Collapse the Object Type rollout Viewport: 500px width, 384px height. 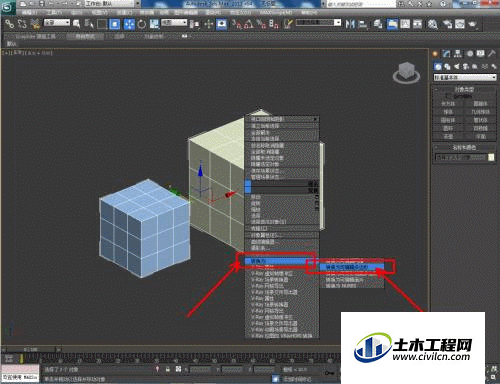click(464, 89)
